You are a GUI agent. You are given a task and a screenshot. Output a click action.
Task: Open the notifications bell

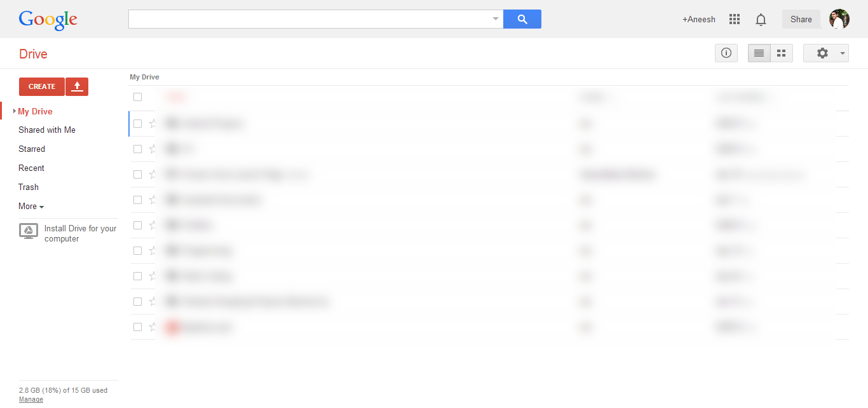(x=761, y=20)
